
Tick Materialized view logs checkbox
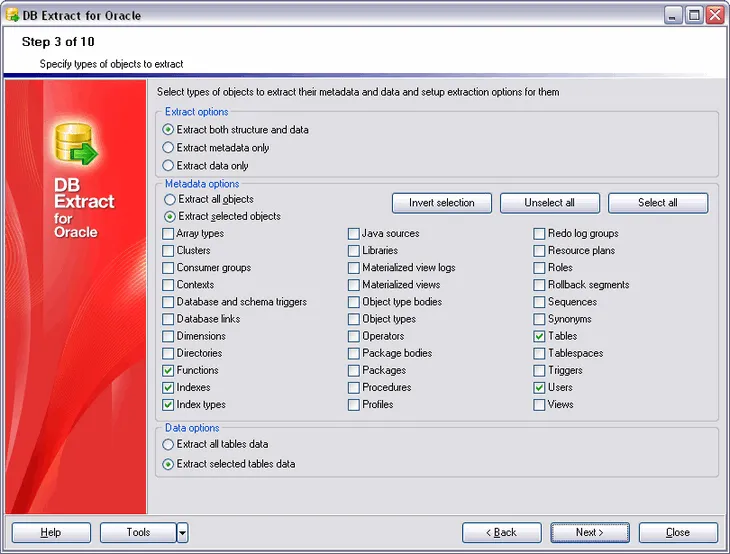pyautogui.click(x=354, y=268)
